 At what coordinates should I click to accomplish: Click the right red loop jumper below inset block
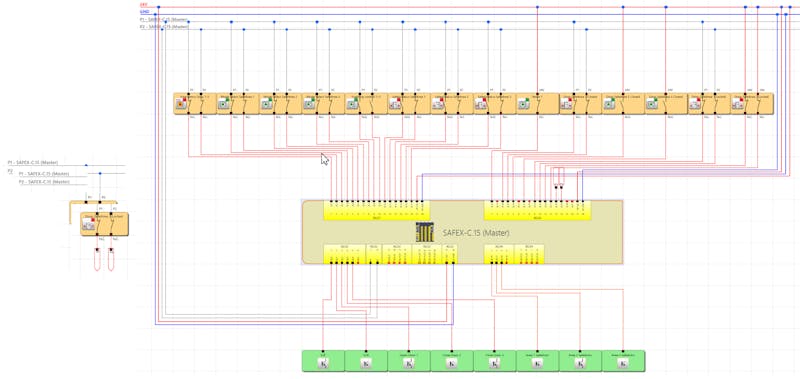click(x=111, y=259)
